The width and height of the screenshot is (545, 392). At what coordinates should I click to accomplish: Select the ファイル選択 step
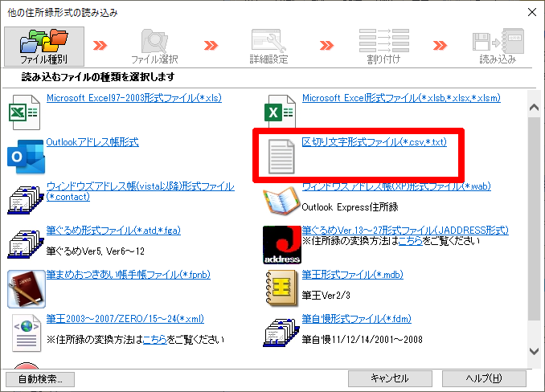coord(154,47)
